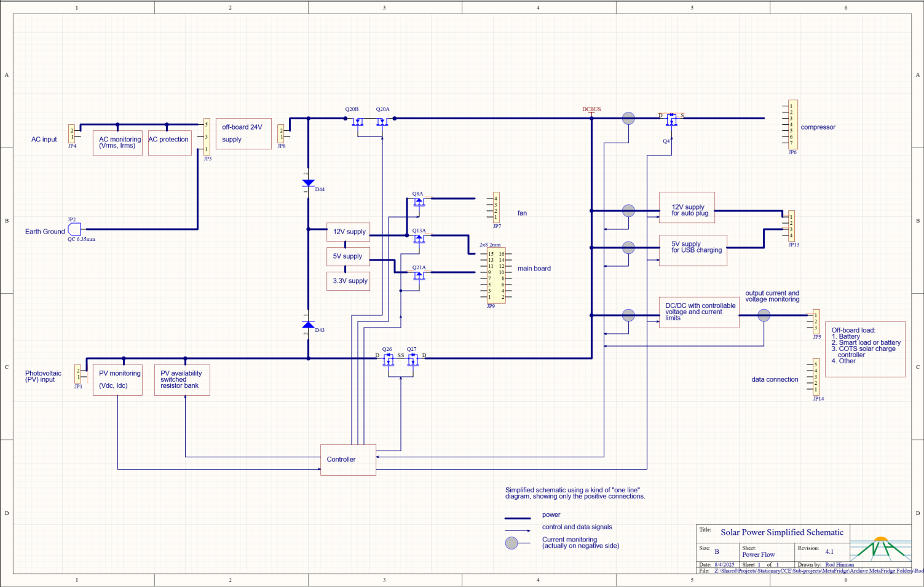Select the PV monitoring block
924x587 pixels.
pos(117,380)
